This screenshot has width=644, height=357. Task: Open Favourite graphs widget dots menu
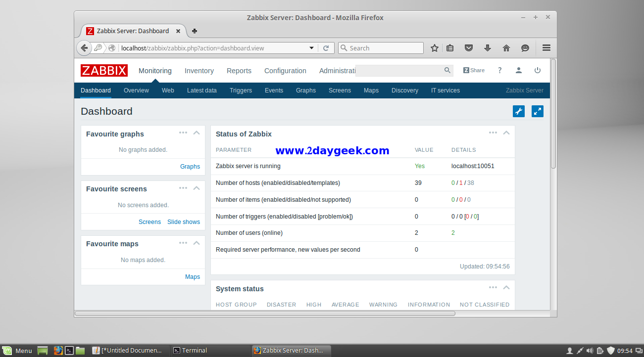coord(183,133)
